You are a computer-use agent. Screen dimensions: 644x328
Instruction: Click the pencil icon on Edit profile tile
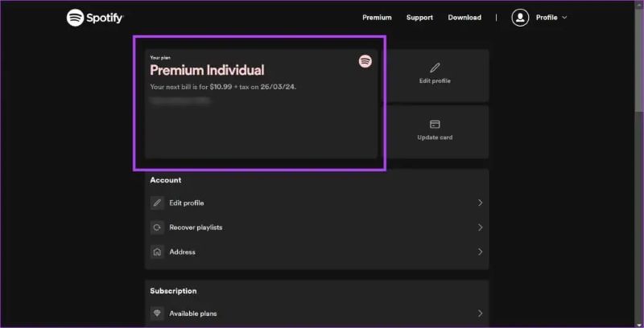click(435, 68)
